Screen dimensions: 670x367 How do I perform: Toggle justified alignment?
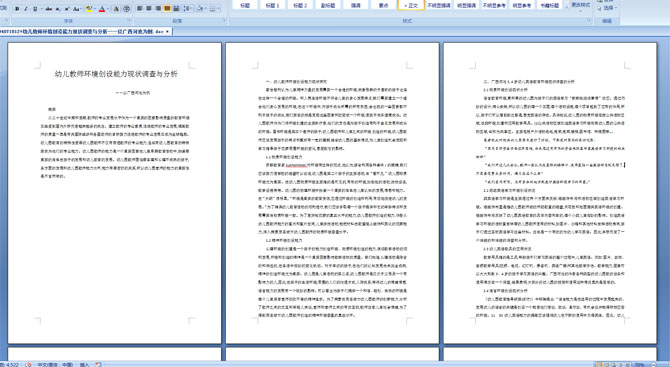167,9
